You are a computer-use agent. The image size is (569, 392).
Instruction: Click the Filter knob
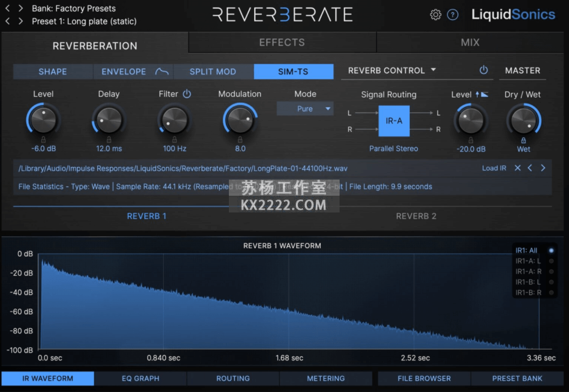pyautogui.click(x=174, y=120)
